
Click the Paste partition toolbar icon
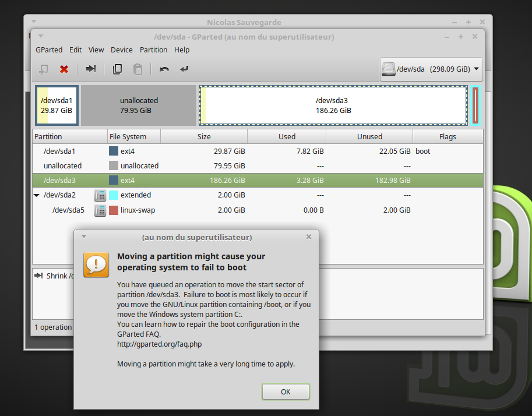click(x=138, y=69)
